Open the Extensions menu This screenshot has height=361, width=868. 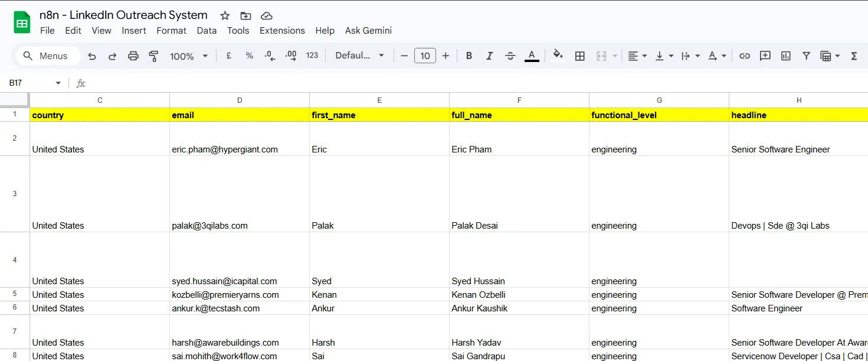pyautogui.click(x=282, y=31)
